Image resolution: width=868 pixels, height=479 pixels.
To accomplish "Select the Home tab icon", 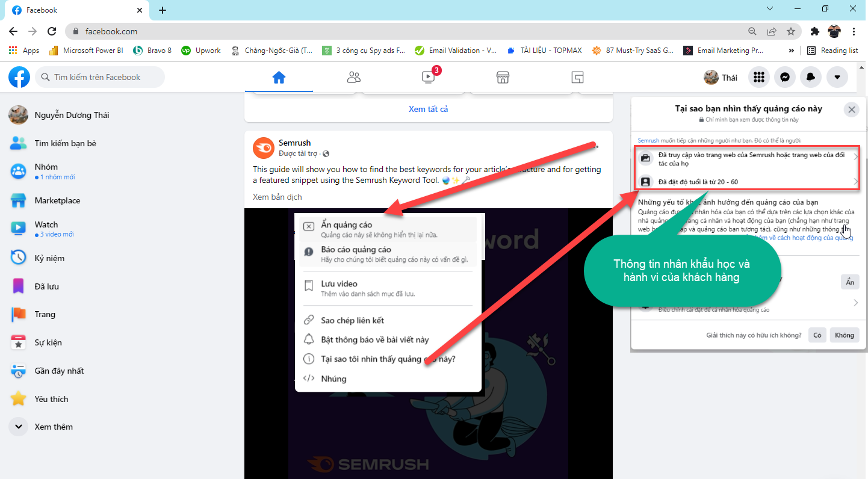I will (x=279, y=77).
